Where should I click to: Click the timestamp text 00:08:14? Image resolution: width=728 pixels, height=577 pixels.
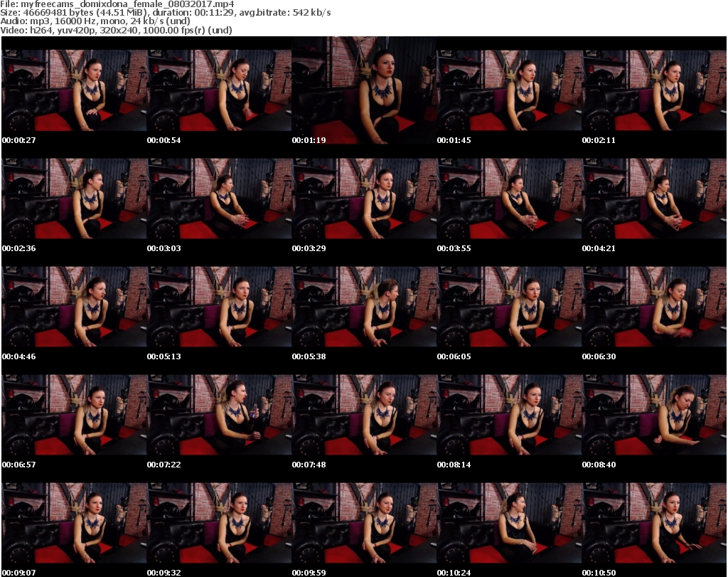pyautogui.click(x=454, y=465)
